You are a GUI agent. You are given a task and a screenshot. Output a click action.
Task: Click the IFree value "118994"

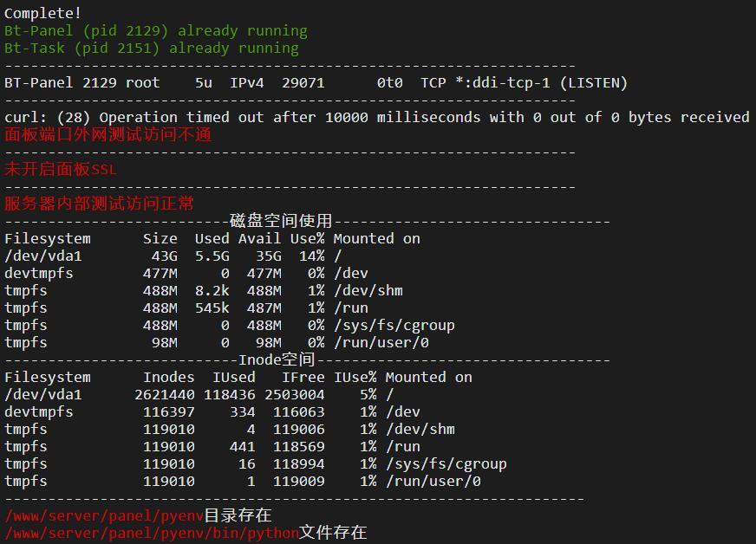click(x=299, y=464)
